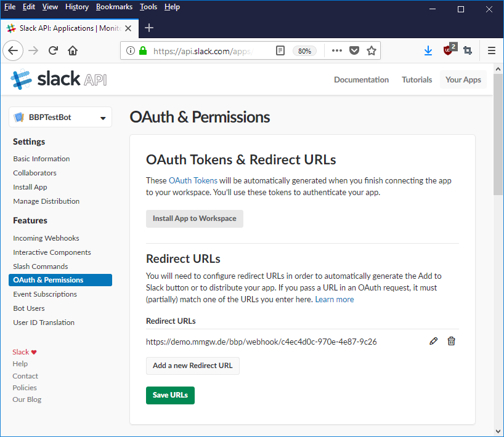Go to Documentation
The image size is (504, 437).
[x=361, y=79]
